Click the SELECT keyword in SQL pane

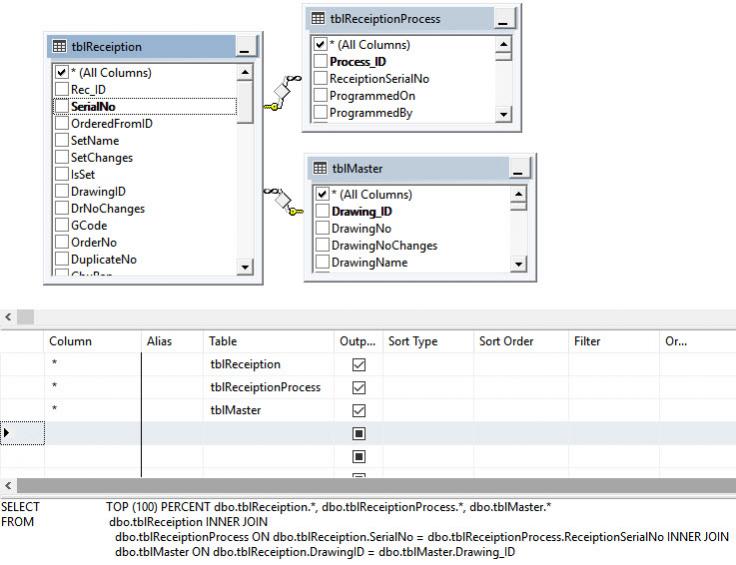coord(20,507)
